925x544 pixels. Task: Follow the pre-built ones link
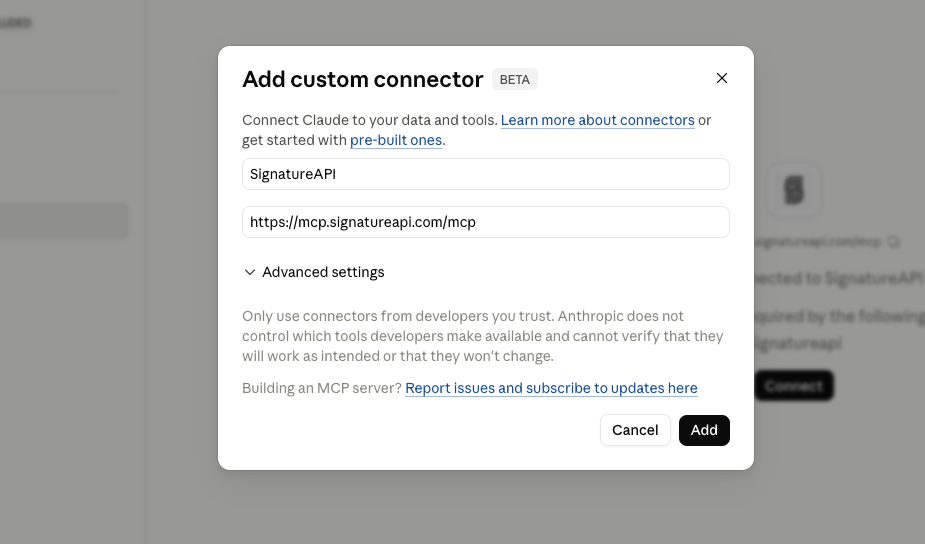396,140
